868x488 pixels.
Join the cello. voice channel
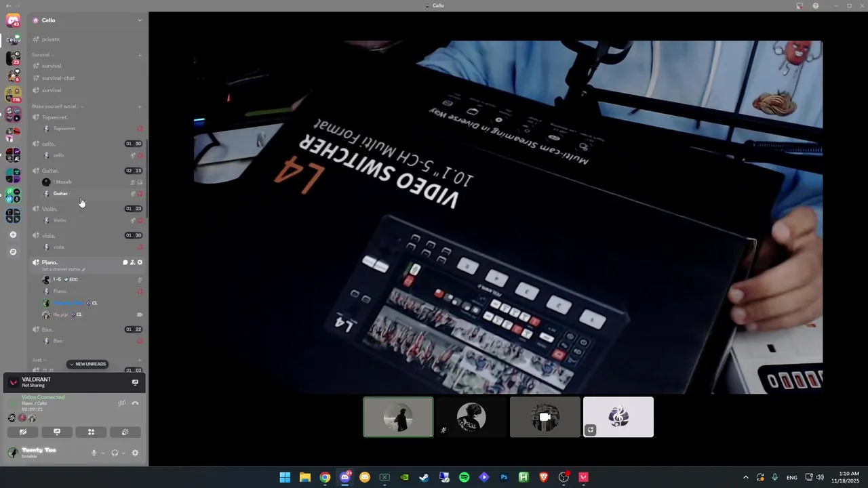coord(87,144)
